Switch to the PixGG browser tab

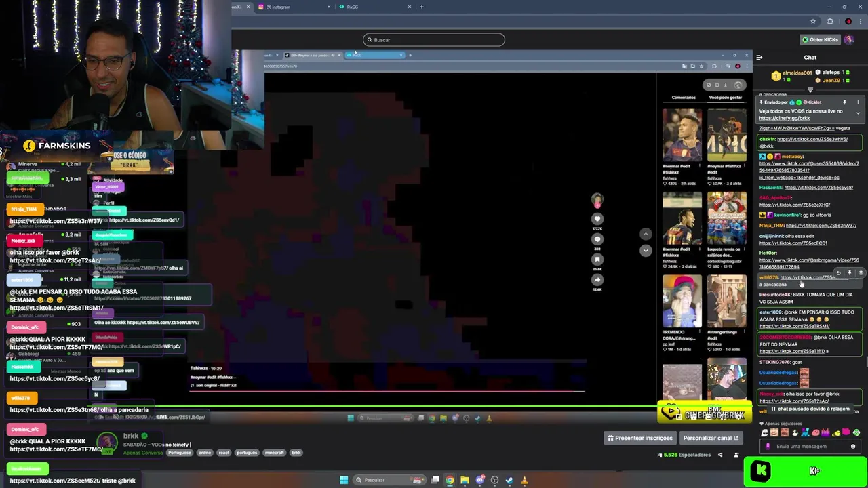[x=376, y=7]
